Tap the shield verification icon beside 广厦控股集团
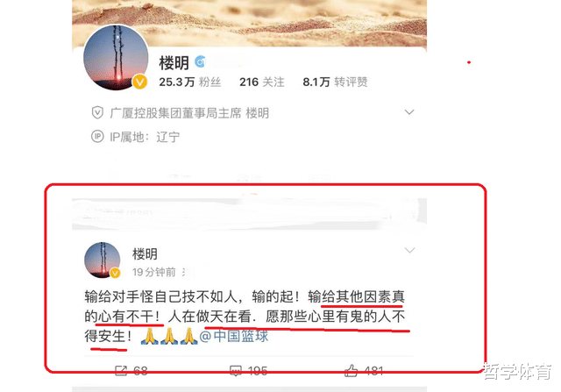This screenshot has width=561, height=392. [97, 113]
